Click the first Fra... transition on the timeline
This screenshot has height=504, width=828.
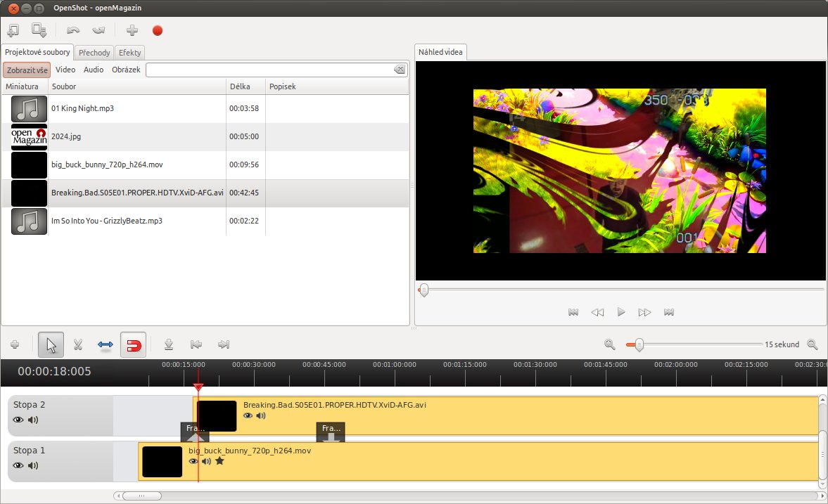pos(195,432)
